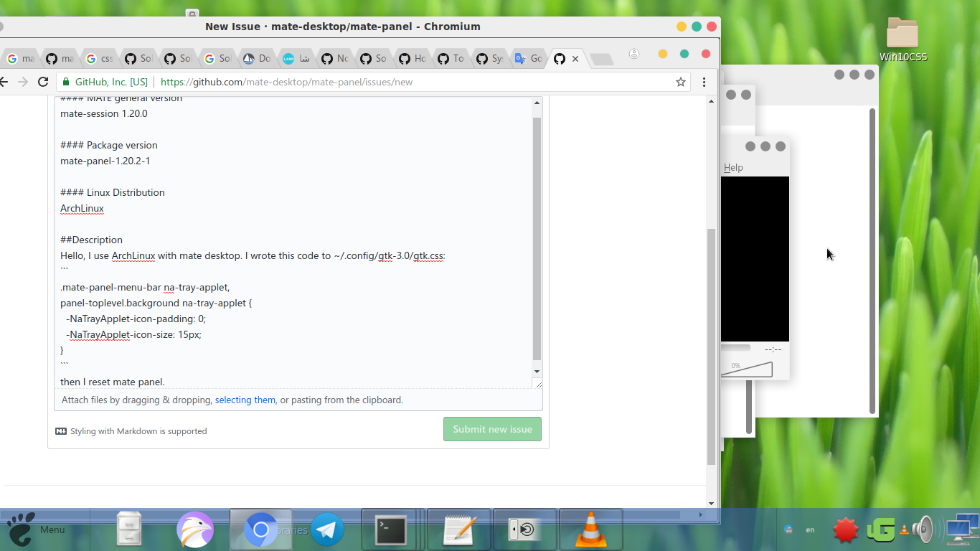Click the red starburst tray icon
The image size is (980, 551).
846,530
